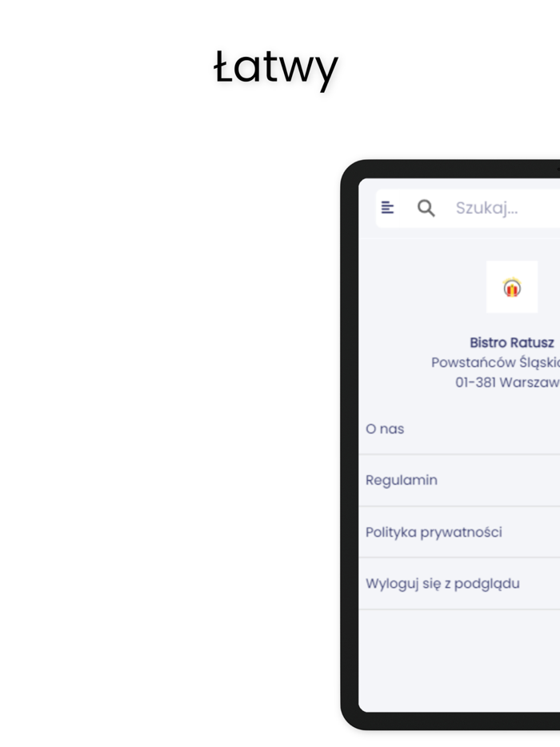560x747 pixels.
Task: Choose Wyloguj się z podglądu
Action: pos(459,584)
